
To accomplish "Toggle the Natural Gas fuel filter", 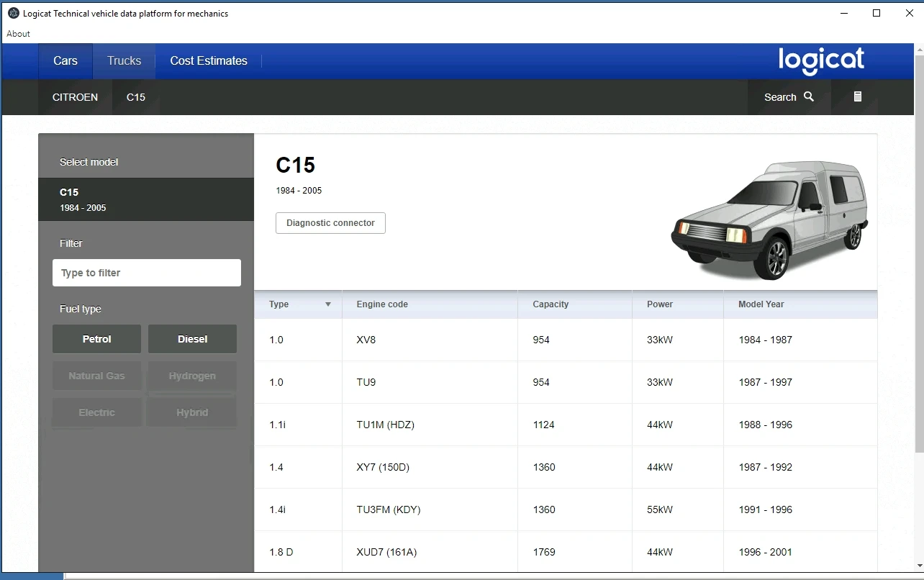I will tap(96, 376).
